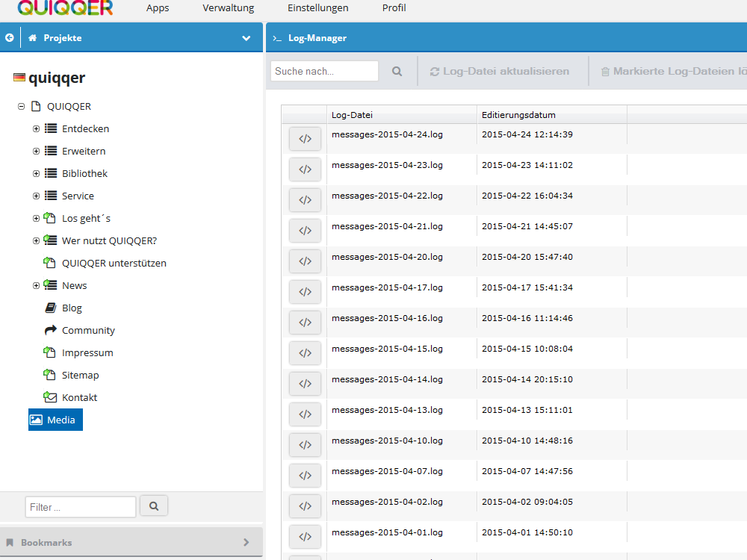Viewport: 747px width, 560px height.
Task: Click the date 2015-04-23 14:11:02
Action: 527,165
